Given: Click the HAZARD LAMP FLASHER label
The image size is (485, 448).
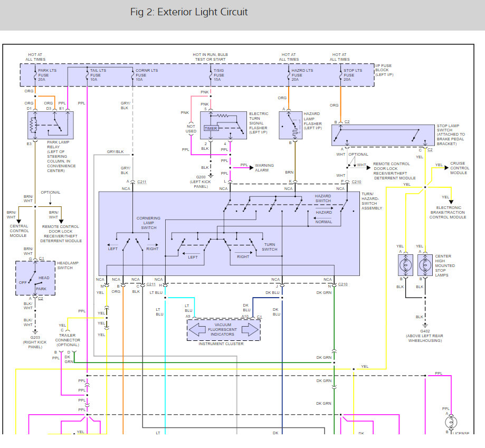Looking at the screenshot, I should (313, 121).
